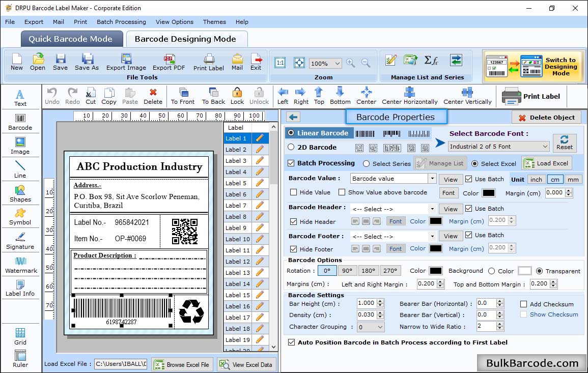588x373 pixels.
Task: Center Horizontally align the object
Action: coord(409,96)
